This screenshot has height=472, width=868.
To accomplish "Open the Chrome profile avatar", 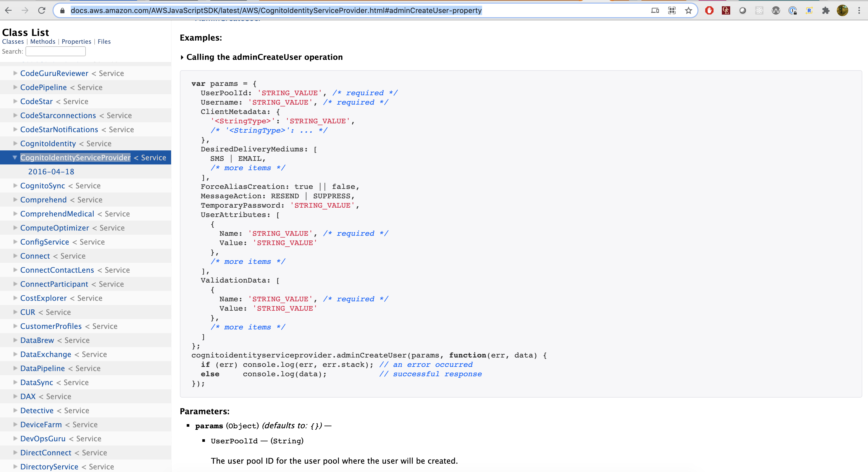I will (843, 10).
